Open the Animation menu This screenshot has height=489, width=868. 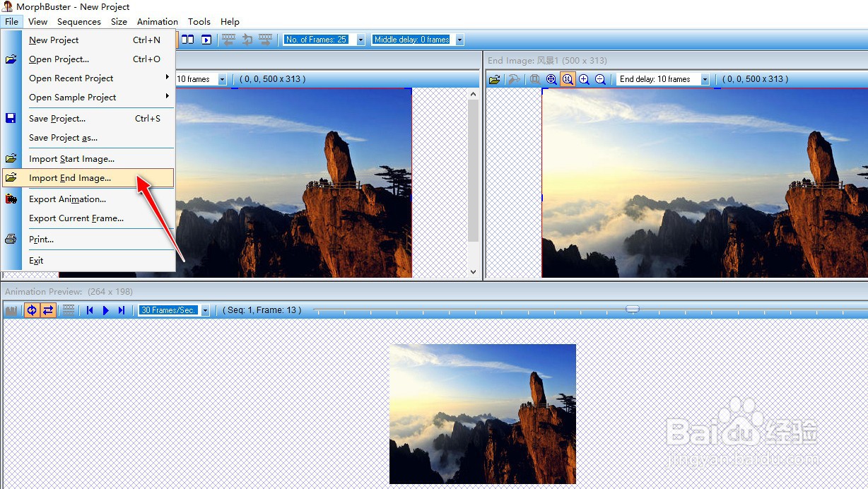(x=158, y=21)
